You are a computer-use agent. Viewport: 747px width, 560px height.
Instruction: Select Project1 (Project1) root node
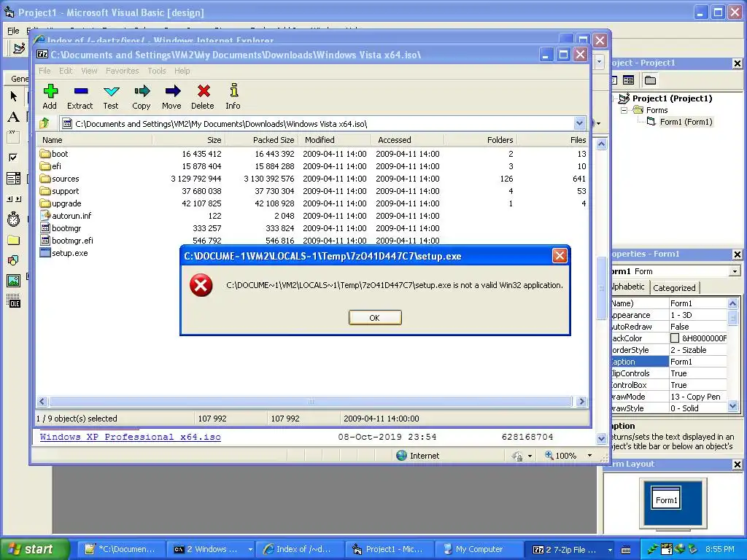[672, 98]
